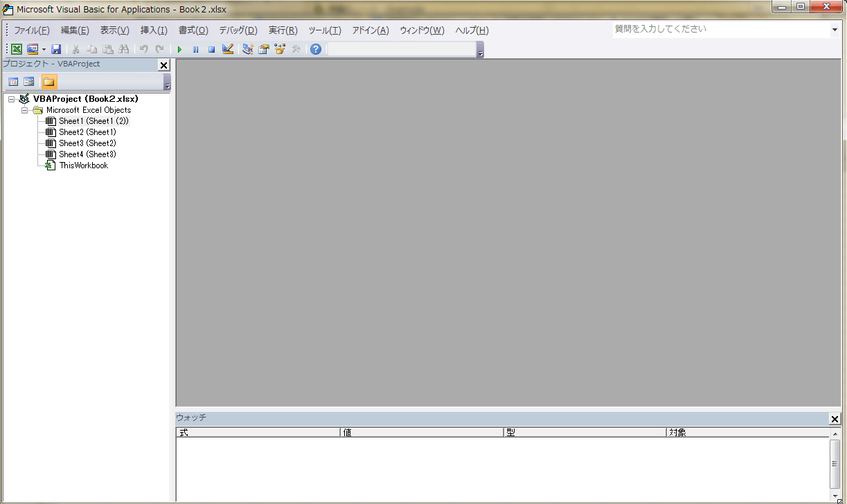Select Sheet4 (Sheet3) in project tree
Screen dimensions: 847x504
87,154
